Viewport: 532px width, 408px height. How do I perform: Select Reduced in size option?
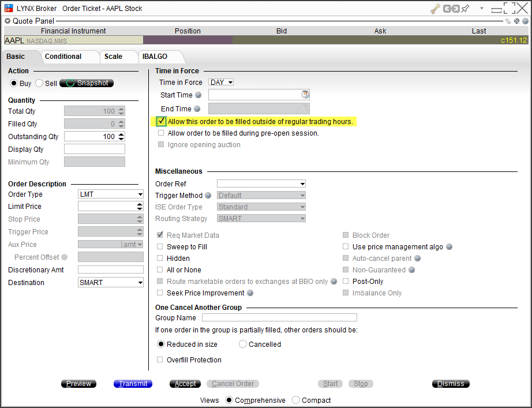click(x=161, y=344)
